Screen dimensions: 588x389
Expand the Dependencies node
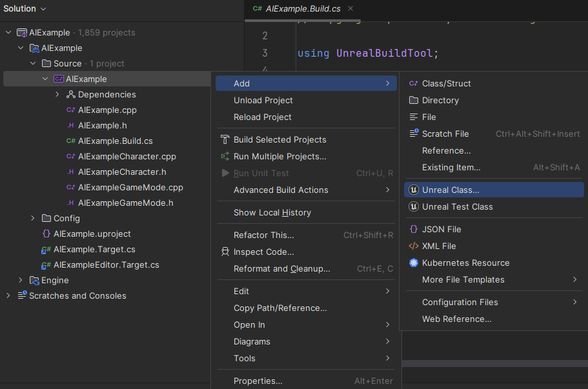(57, 94)
